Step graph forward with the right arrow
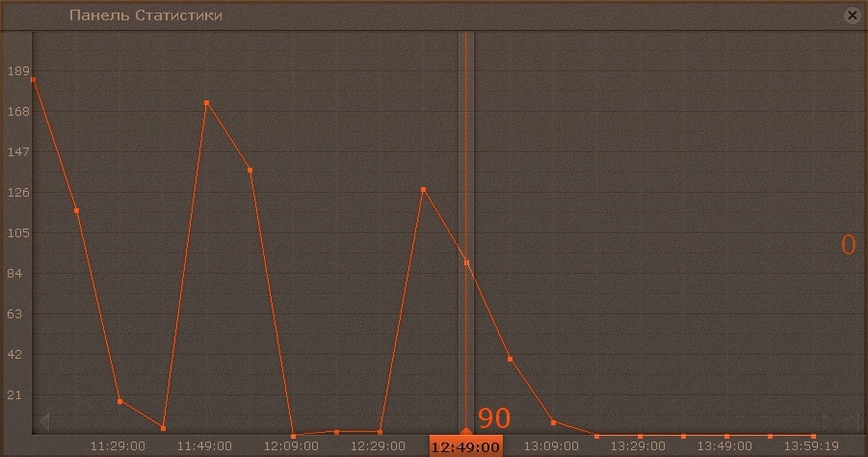This screenshot has width=868, height=457. [828, 421]
